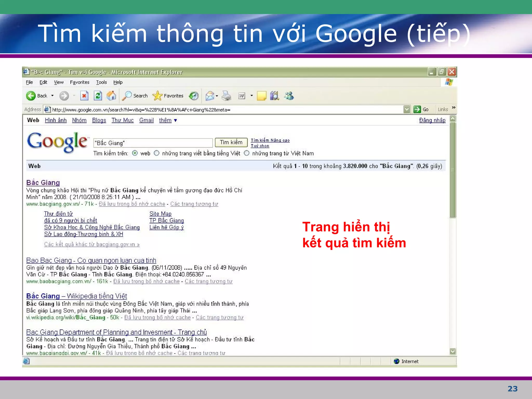
Task: Open the Favorites menu
Action: click(x=79, y=82)
